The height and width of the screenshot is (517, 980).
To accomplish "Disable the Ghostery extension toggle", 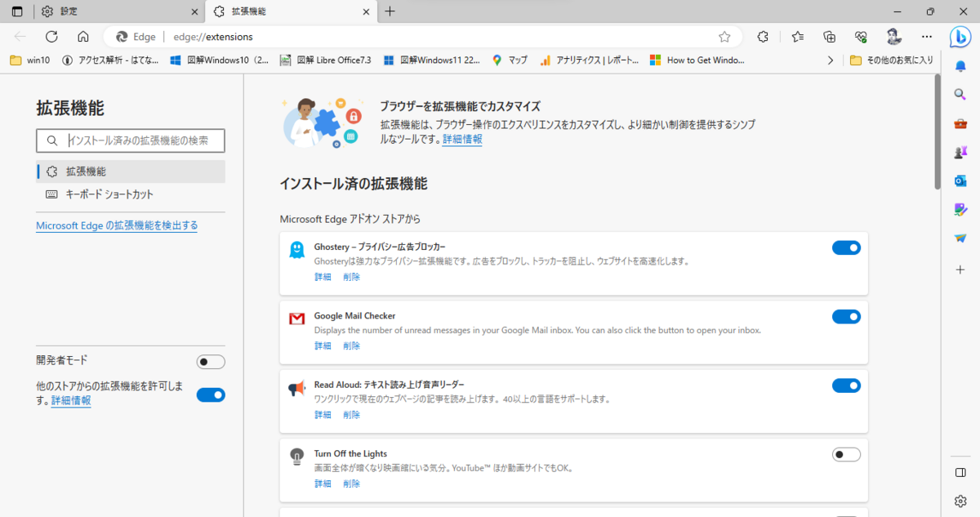I will tap(846, 247).
